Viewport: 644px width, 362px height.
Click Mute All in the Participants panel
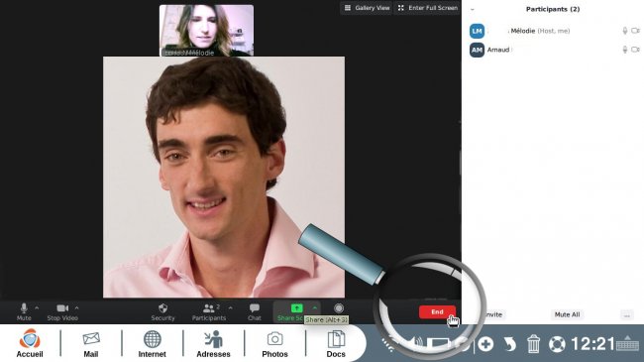(x=567, y=314)
